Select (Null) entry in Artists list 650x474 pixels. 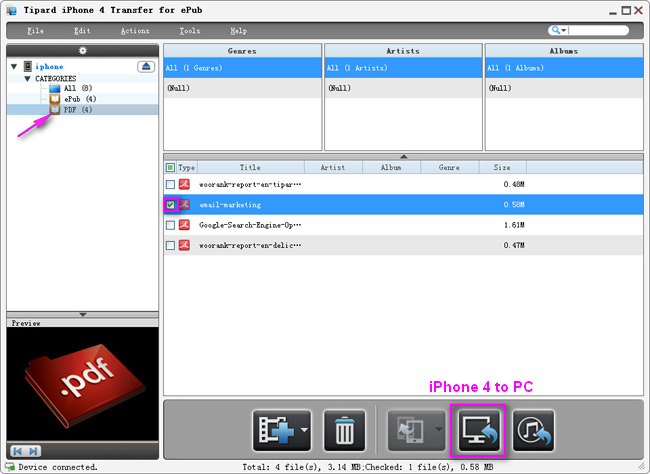pos(403,88)
